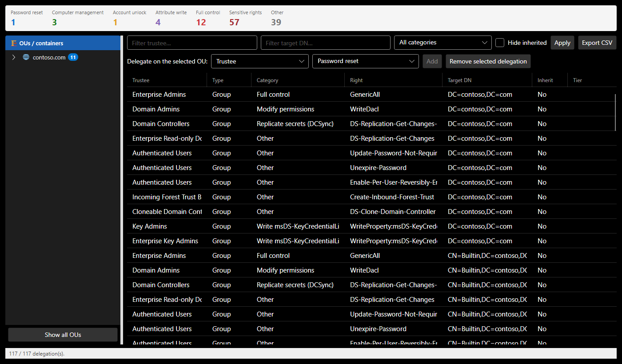Select the OUs / containers panel header
This screenshot has height=364, width=622.
pos(63,43)
